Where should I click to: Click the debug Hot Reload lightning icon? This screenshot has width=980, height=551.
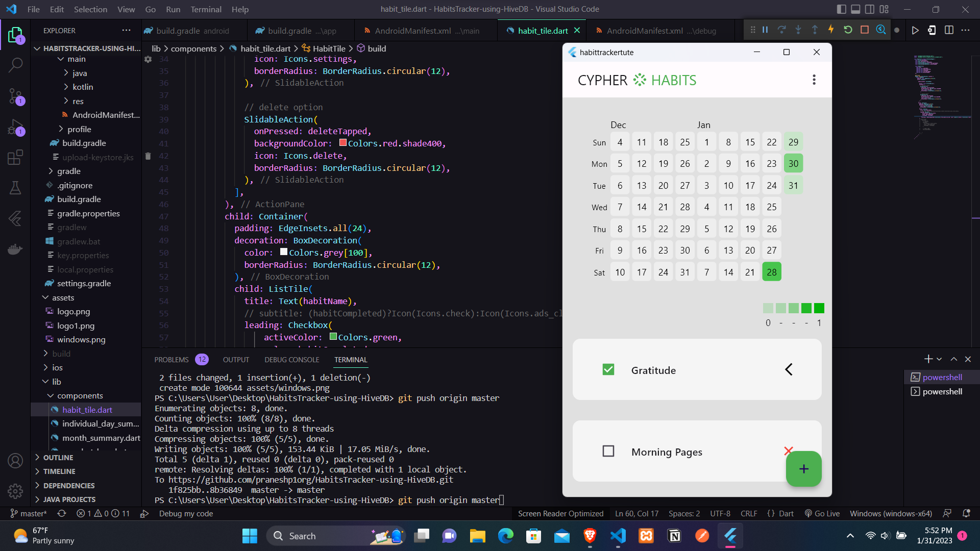[831, 30]
